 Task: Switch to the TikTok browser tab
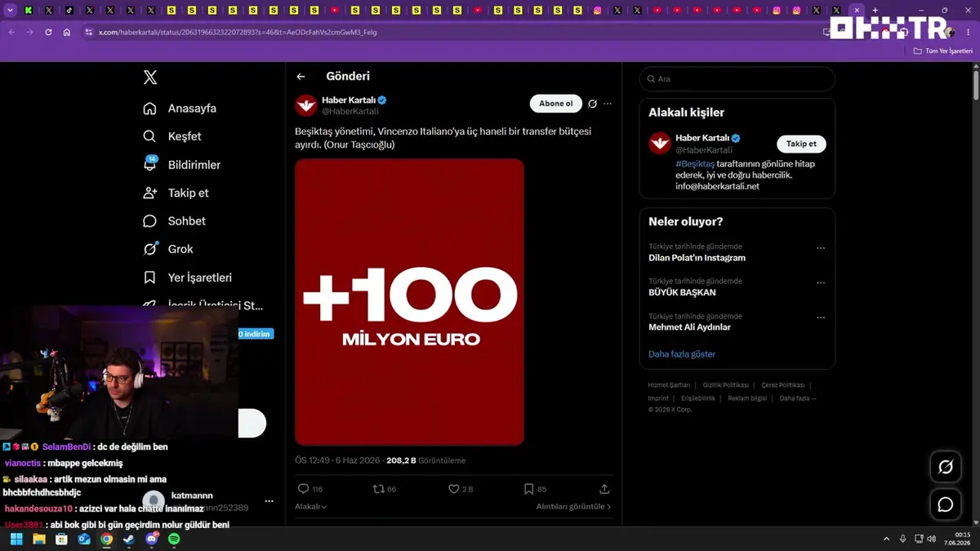point(69,11)
